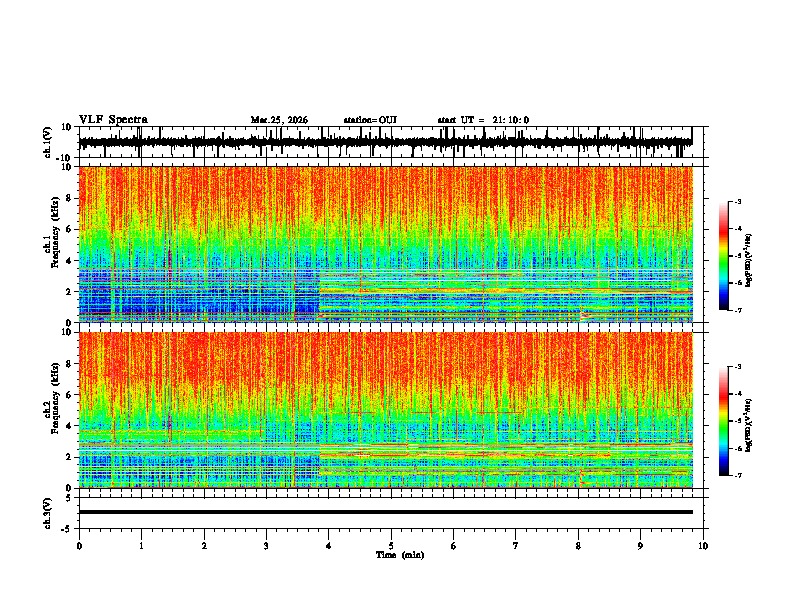Click the ch.2 colorbar PSD unit label
This screenshot has width=792, height=612.
[748, 425]
